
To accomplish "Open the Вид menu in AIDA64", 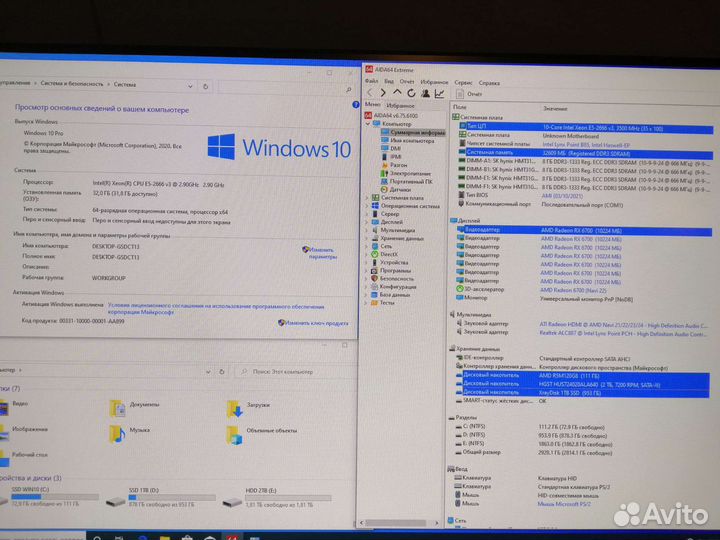I will 389,82.
